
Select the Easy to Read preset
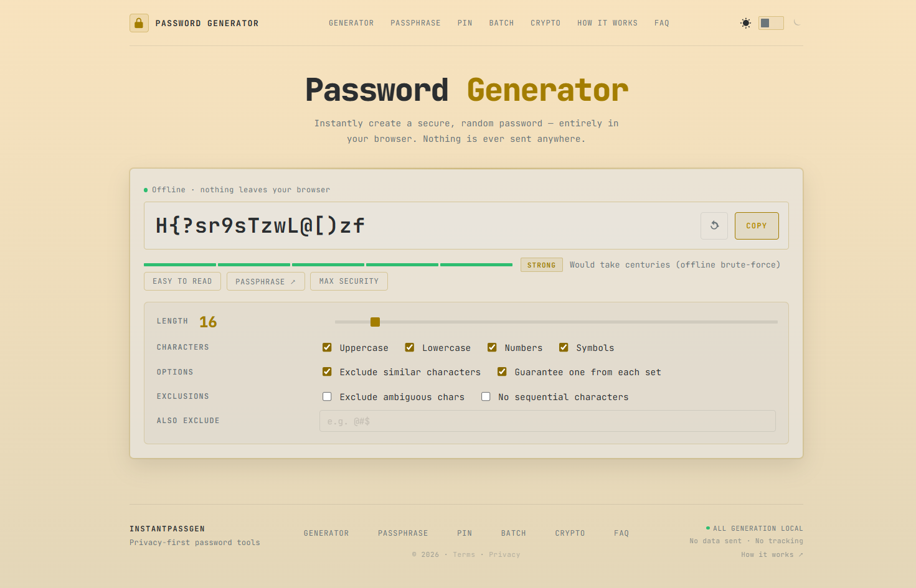pos(182,281)
